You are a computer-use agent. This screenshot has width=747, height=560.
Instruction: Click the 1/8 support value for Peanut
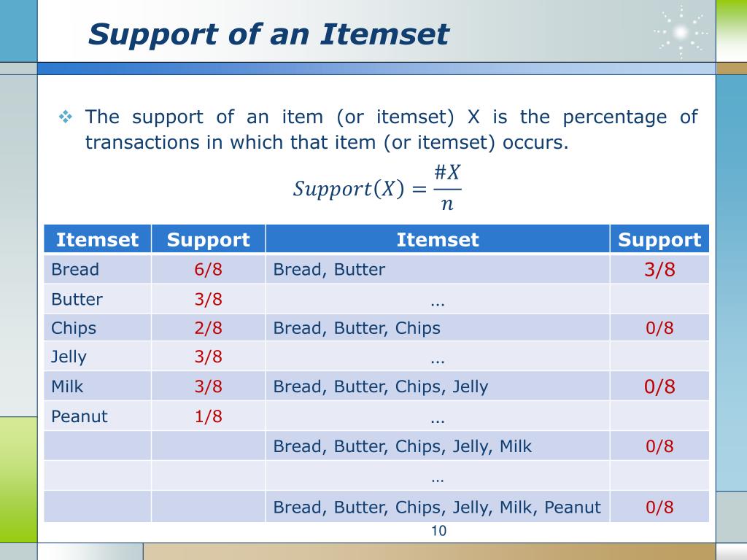click(x=208, y=416)
